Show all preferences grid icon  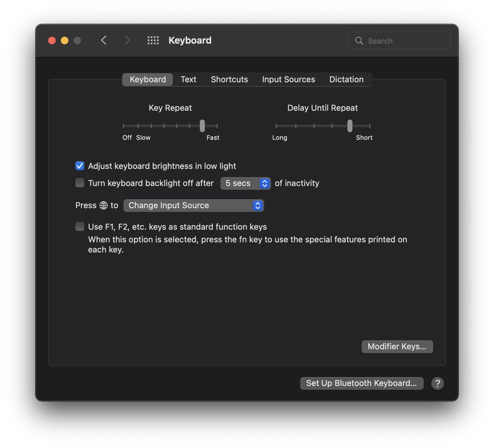[x=153, y=40]
